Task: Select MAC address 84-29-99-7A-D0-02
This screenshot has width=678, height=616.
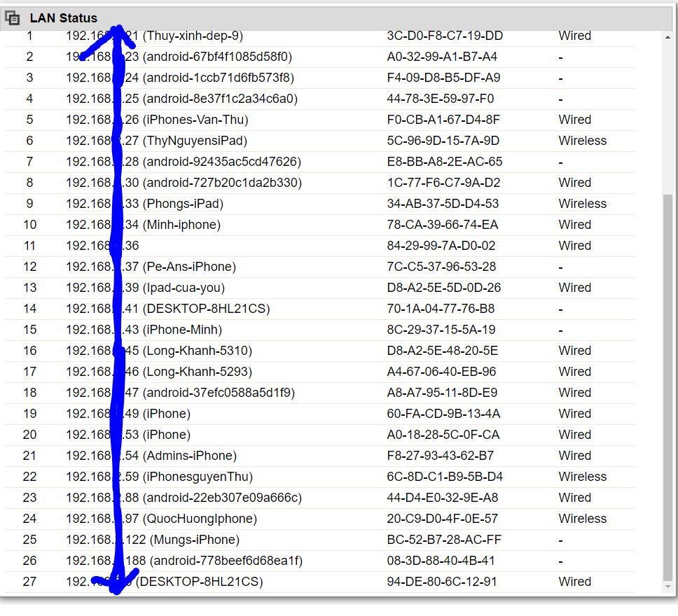Action: [441, 246]
